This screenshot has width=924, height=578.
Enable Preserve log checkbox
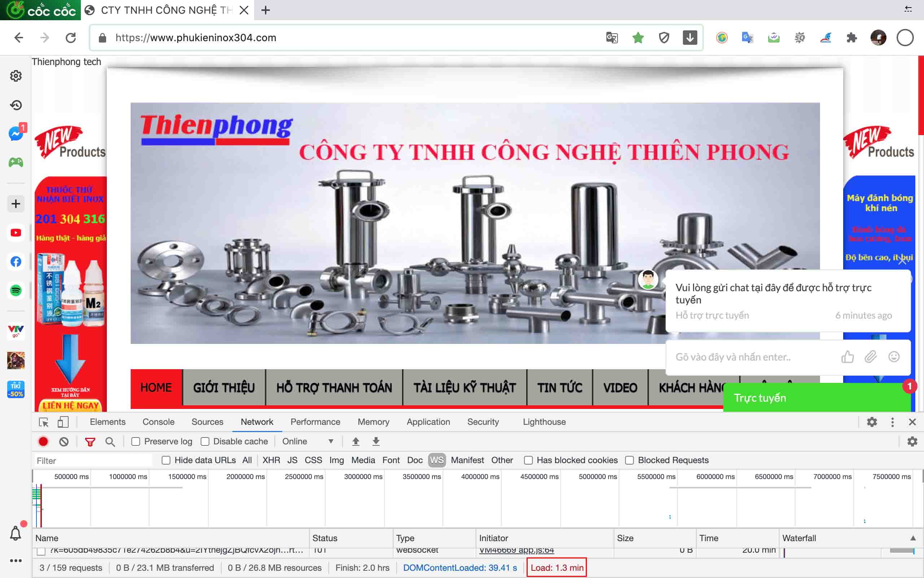click(x=136, y=441)
